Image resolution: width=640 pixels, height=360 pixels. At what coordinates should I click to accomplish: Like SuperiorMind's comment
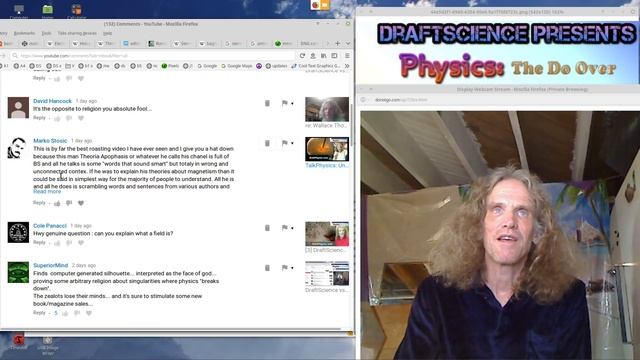coord(65,313)
